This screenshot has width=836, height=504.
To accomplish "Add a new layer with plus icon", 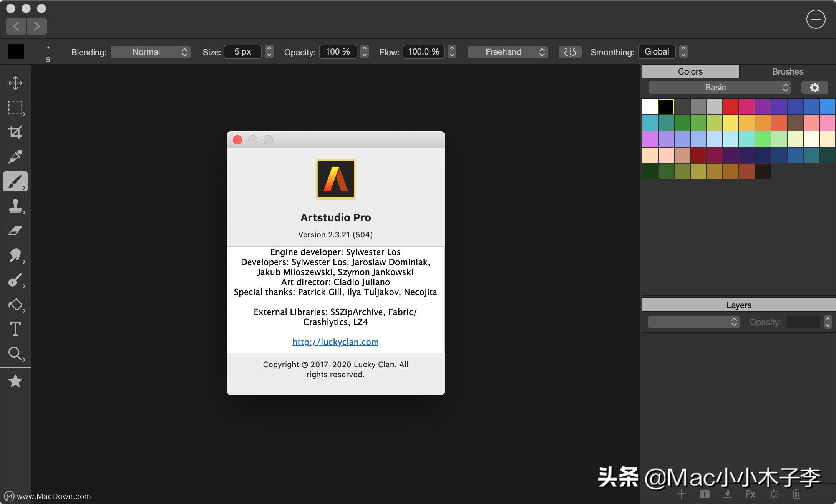I will pyautogui.click(x=682, y=494).
